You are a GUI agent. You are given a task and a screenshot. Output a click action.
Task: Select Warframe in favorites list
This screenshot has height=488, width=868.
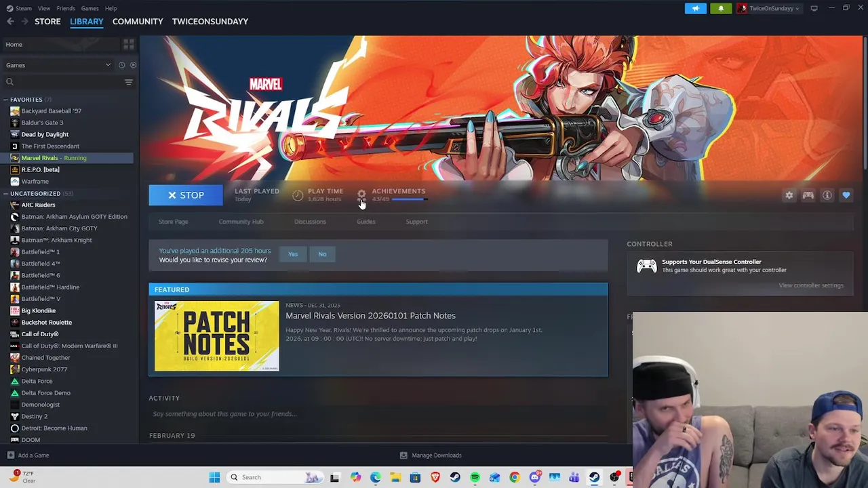point(35,182)
